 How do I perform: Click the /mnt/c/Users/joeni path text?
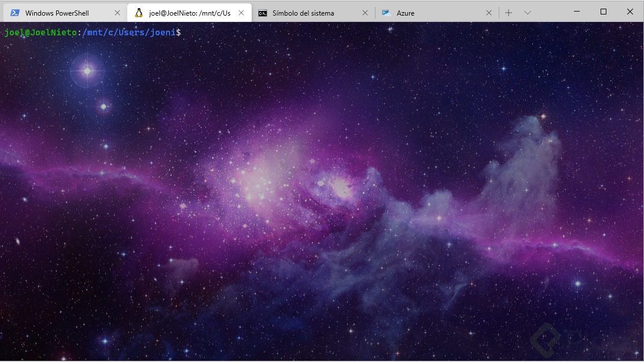click(x=129, y=32)
